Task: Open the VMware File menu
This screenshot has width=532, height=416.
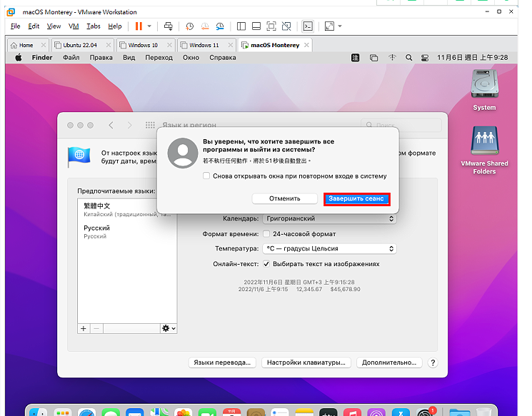Action: (x=15, y=26)
